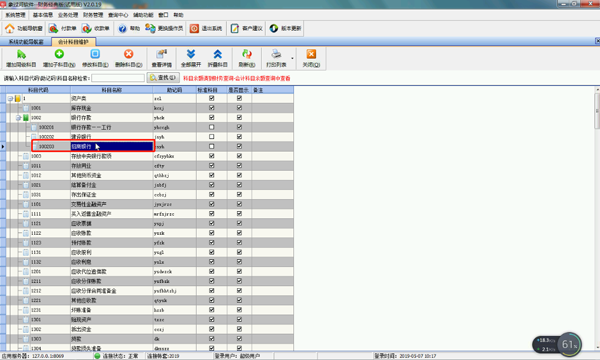Screen dimensions: 600x360
Task: Switch to the 系统功能导航窗 tab
Action: (26, 42)
